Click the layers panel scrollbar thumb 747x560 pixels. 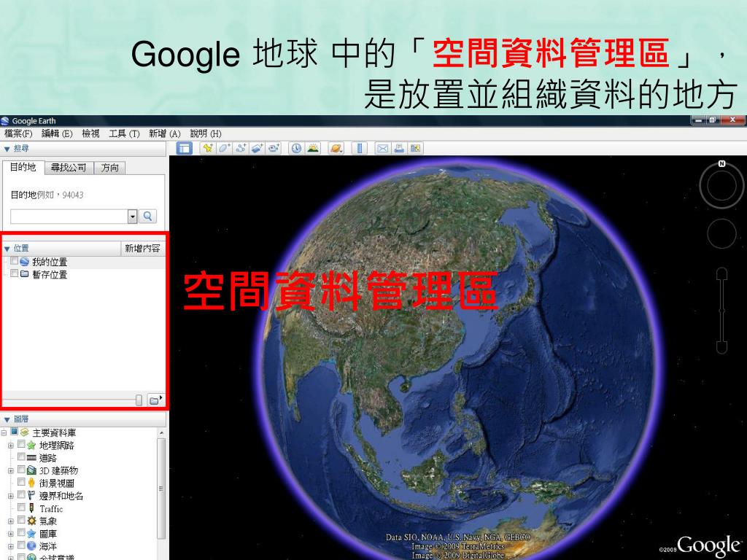pyautogui.click(x=161, y=489)
